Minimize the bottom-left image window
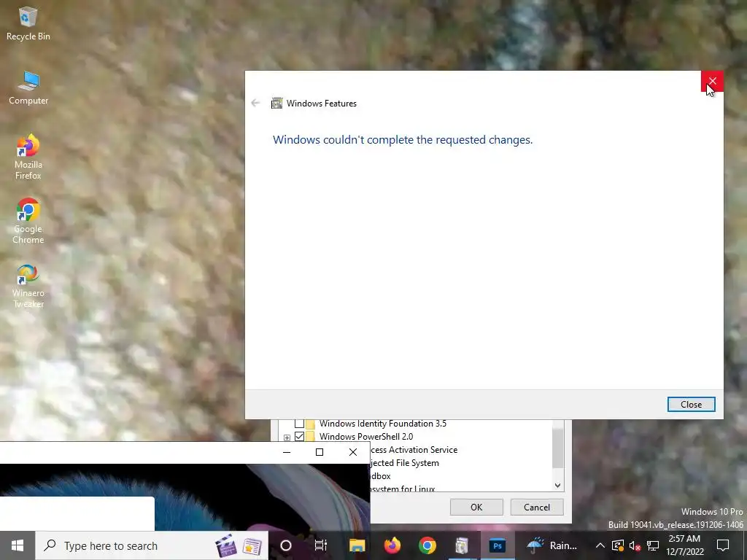747x560 pixels. pyautogui.click(x=286, y=452)
